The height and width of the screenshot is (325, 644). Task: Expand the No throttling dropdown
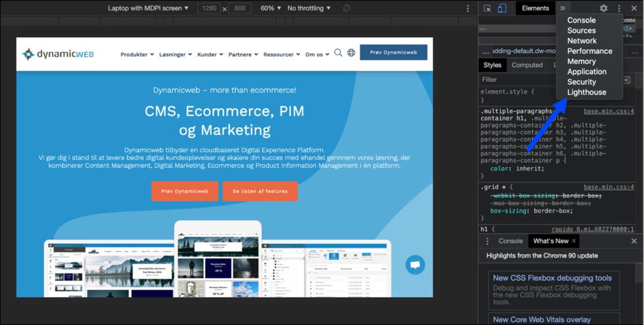click(x=309, y=8)
